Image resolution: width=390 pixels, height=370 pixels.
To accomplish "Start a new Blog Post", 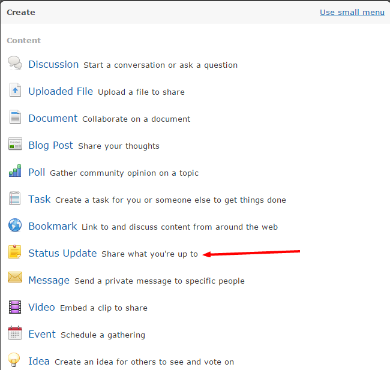I will pos(50,145).
